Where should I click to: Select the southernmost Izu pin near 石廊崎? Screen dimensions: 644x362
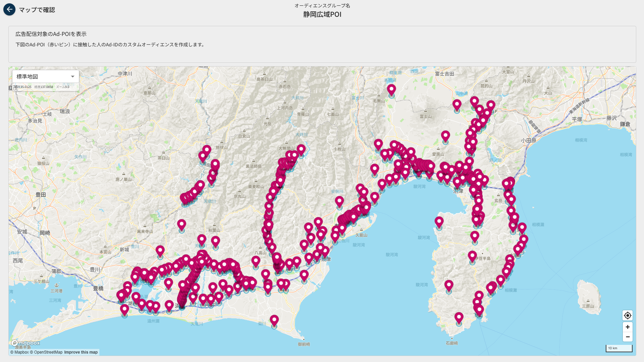pyautogui.click(x=459, y=318)
